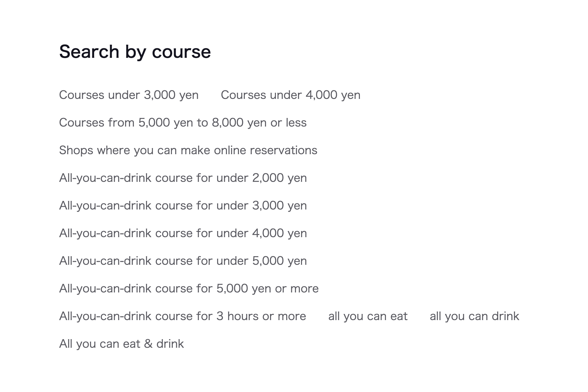Select courses from 5,000 to 8,000 yen
Image resolution: width=588 pixels, height=392 pixels.
pyautogui.click(x=183, y=123)
